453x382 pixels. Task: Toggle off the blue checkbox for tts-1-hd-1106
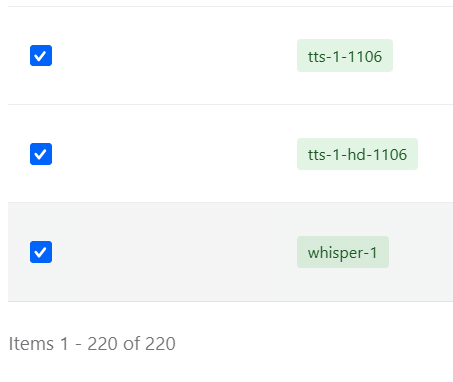click(41, 154)
